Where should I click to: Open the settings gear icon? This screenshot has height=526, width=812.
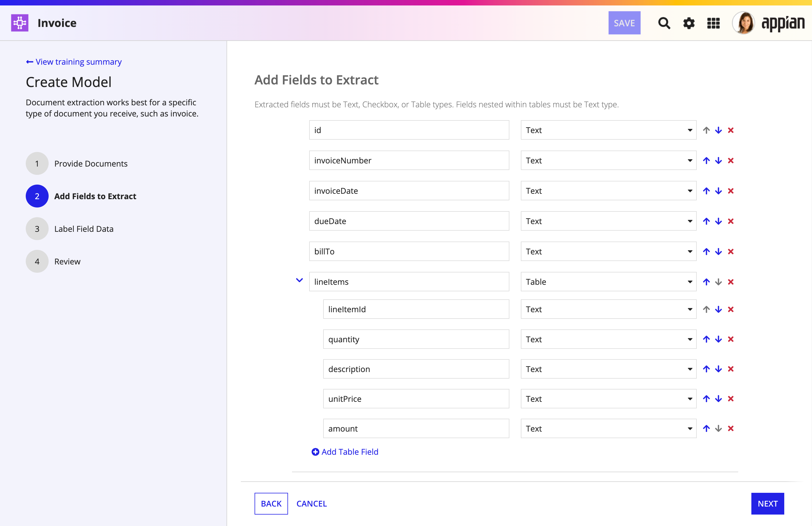coord(689,23)
